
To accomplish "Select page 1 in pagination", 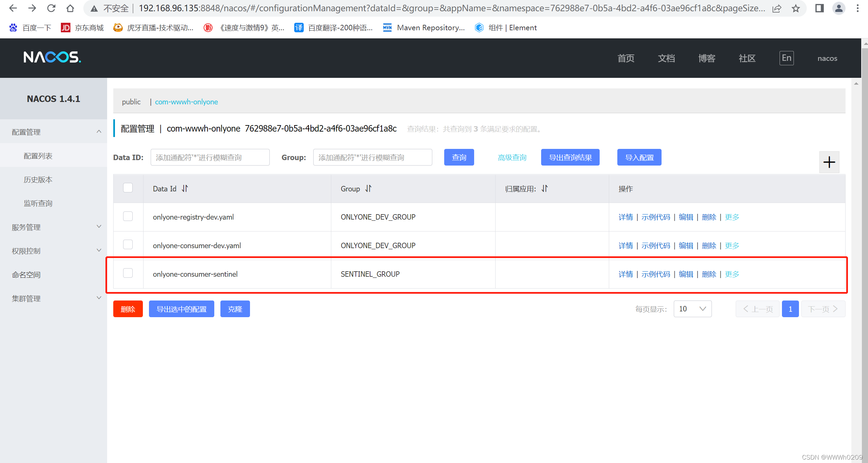I will 790,309.
